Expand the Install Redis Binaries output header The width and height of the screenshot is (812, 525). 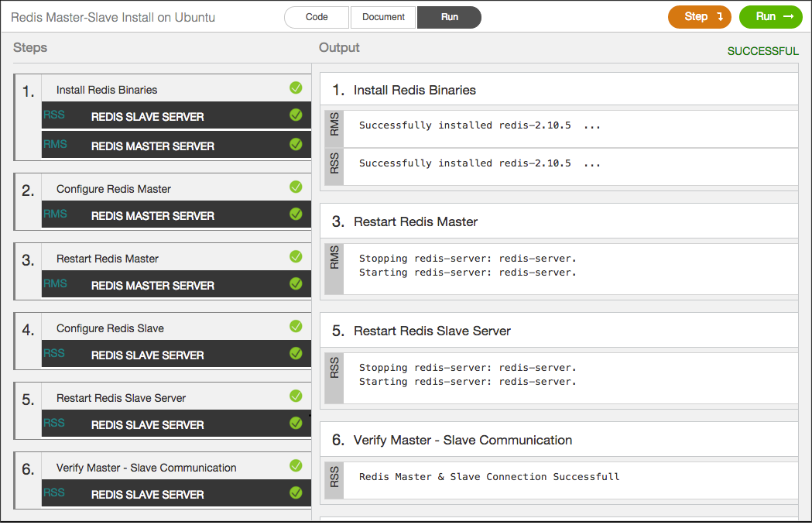coord(415,90)
